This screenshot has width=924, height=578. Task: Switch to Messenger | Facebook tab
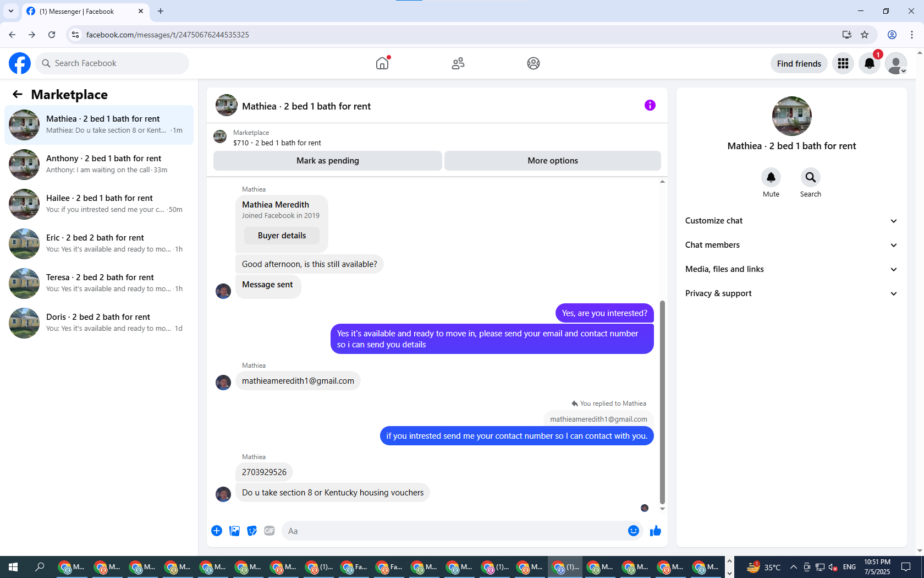point(85,11)
